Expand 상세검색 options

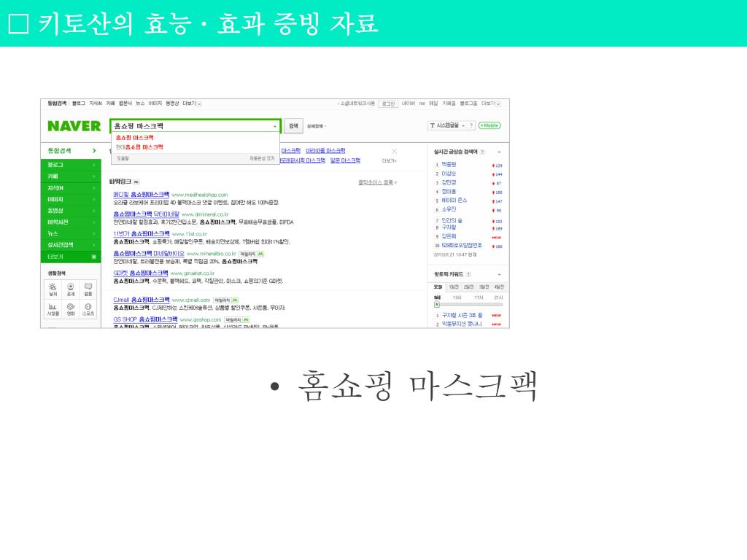coord(317,126)
